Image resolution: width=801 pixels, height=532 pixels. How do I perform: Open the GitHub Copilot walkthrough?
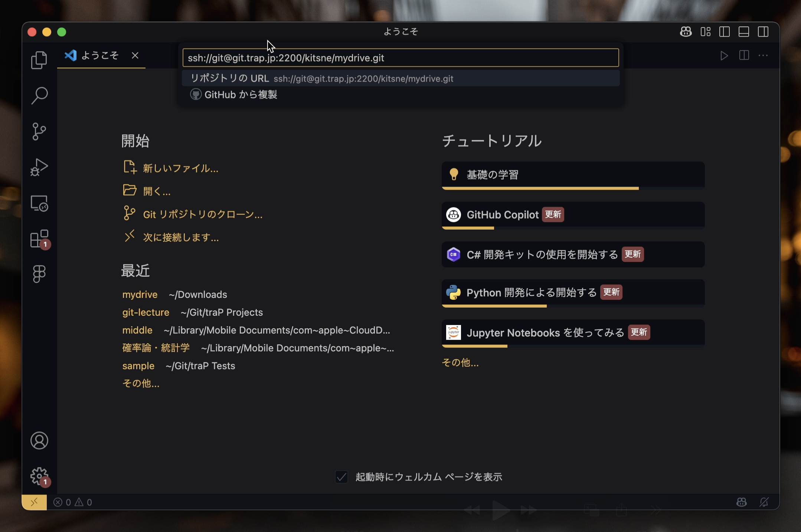573,216
